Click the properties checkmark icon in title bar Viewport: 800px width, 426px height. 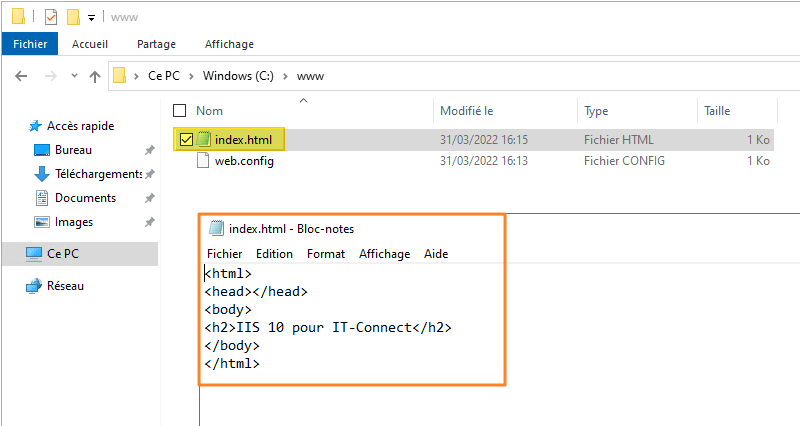(x=51, y=17)
